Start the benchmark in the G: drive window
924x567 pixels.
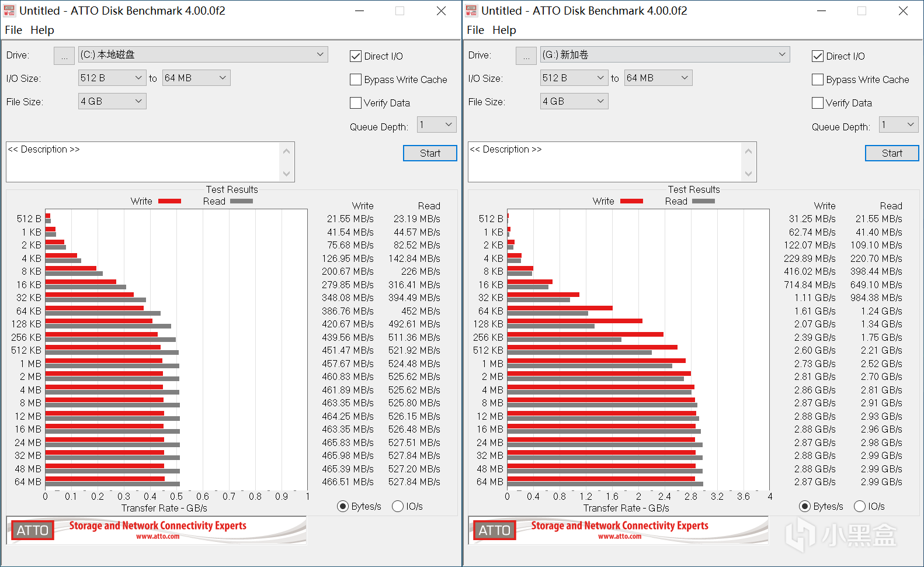pyautogui.click(x=892, y=153)
